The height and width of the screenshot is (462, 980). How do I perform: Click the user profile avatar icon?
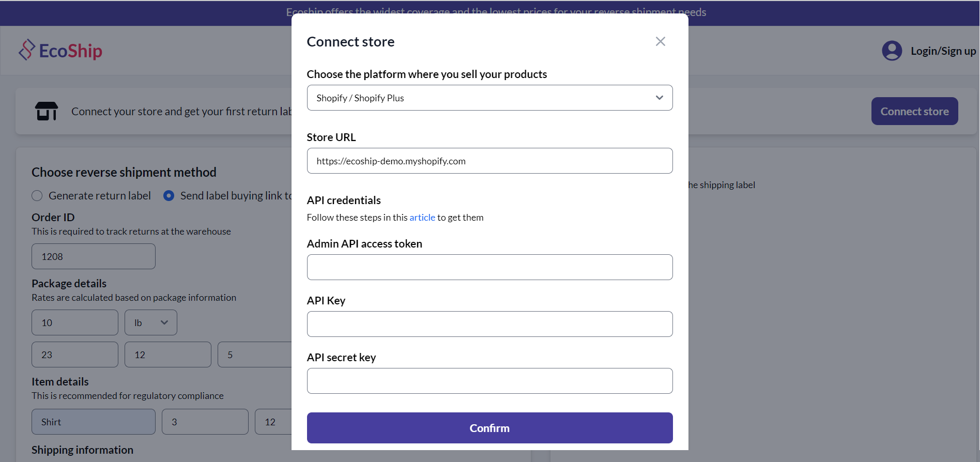(892, 51)
